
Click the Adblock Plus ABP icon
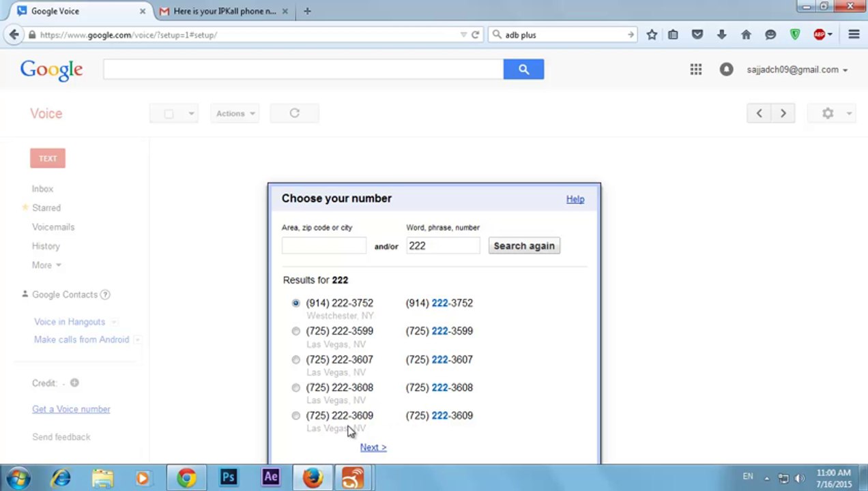(819, 35)
